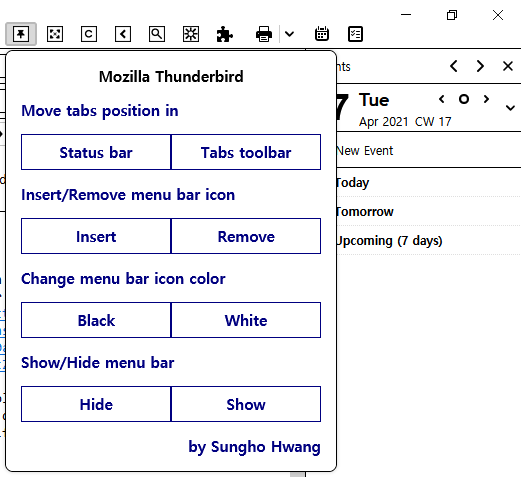Go to next day in mini-day
The width and height of the screenshot is (521, 477).
point(486,99)
